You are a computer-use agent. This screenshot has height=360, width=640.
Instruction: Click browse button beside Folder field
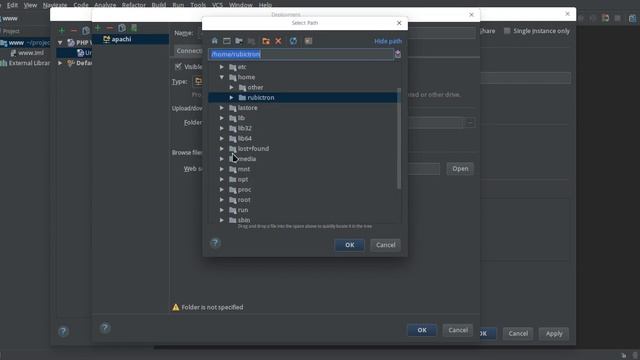470,122
